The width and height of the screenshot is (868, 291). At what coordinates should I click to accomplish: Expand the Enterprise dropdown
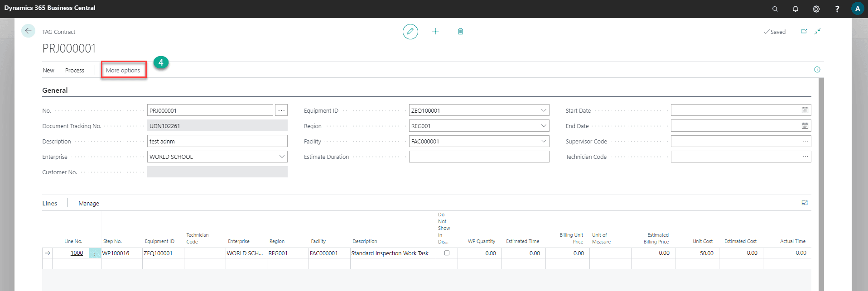click(x=282, y=157)
